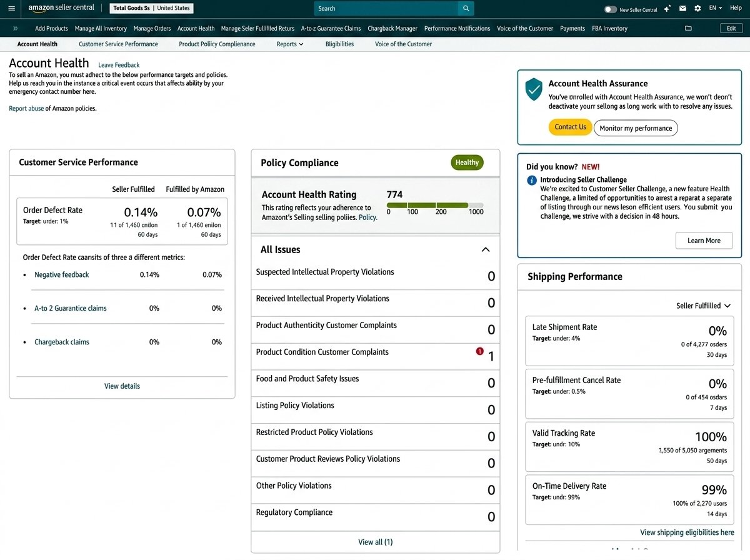750x560 pixels.
Task: Click the info icon beside Introducing Seller Challenge
Action: pos(532,180)
